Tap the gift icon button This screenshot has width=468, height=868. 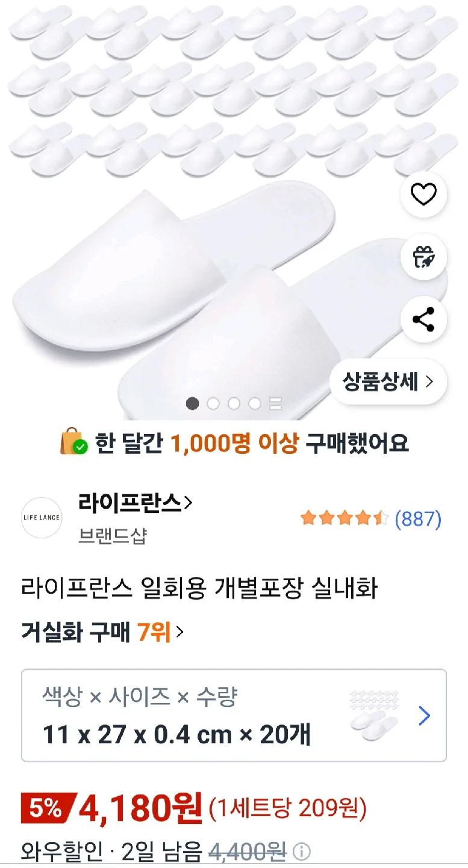(x=423, y=257)
